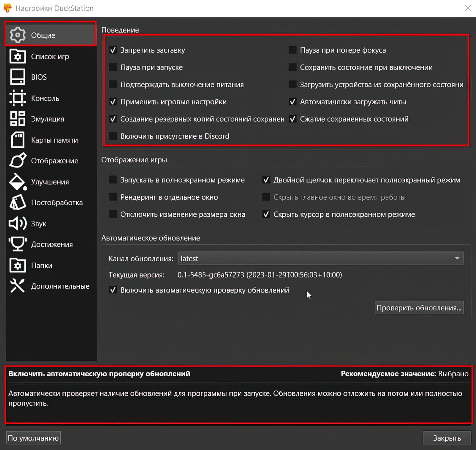This screenshot has height=450, width=476.
Task: Click the DuckStation logo in title bar
Action: tap(8, 8)
